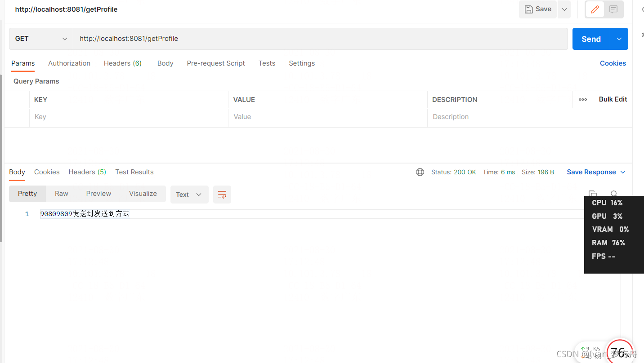Open the Headers (6) request tab
Viewport: 644px width, 363px height.
(x=122, y=63)
